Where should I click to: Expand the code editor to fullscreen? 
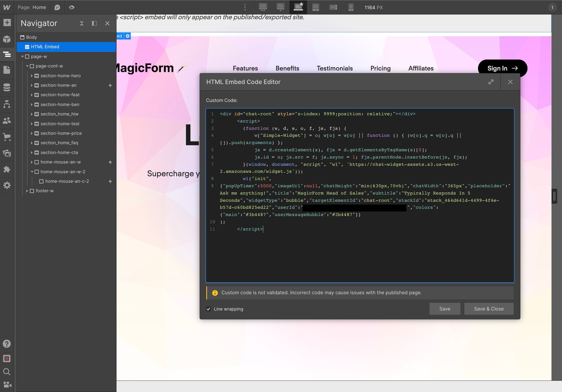(x=491, y=82)
